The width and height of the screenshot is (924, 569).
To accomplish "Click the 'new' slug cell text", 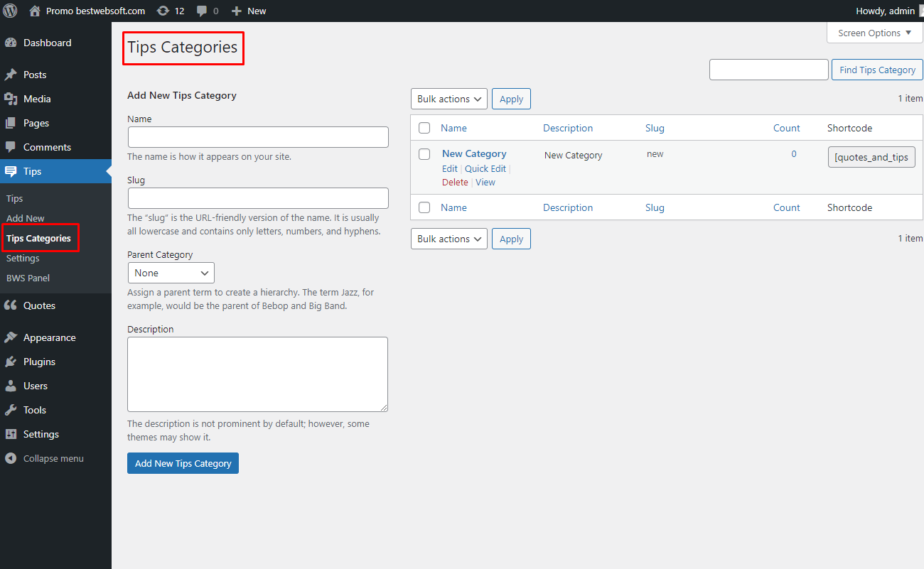I will (x=655, y=153).
